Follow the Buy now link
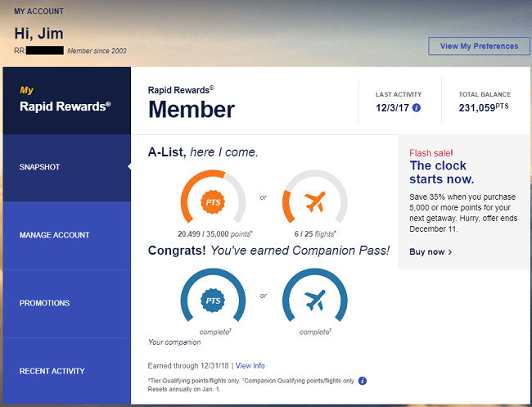Image resolution: width=532 pixels, height=407 pixels. [x=426, y=251]
